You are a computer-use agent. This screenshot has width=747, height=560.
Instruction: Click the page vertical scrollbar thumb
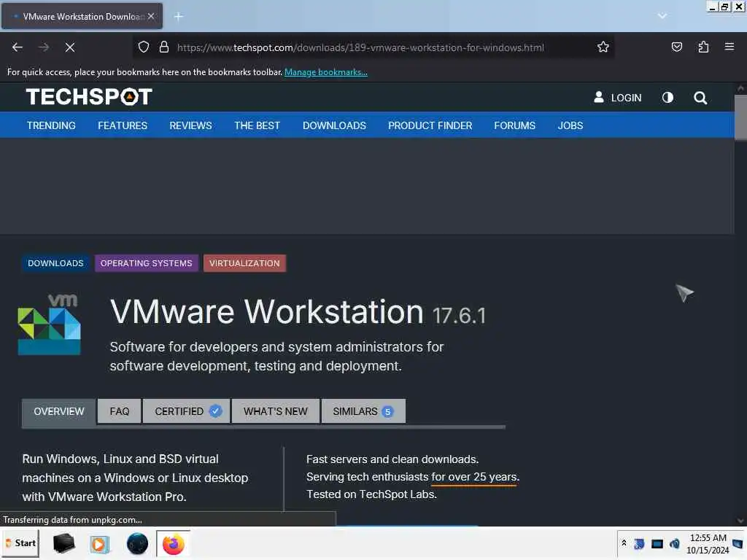click(x=740, y=117)
